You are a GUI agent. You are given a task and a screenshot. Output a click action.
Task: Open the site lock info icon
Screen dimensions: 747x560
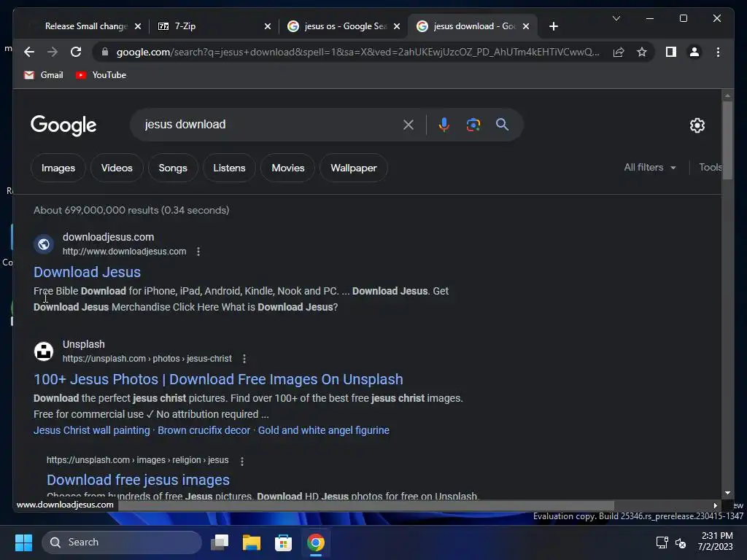pyautogui.click(x=105, y=52)
